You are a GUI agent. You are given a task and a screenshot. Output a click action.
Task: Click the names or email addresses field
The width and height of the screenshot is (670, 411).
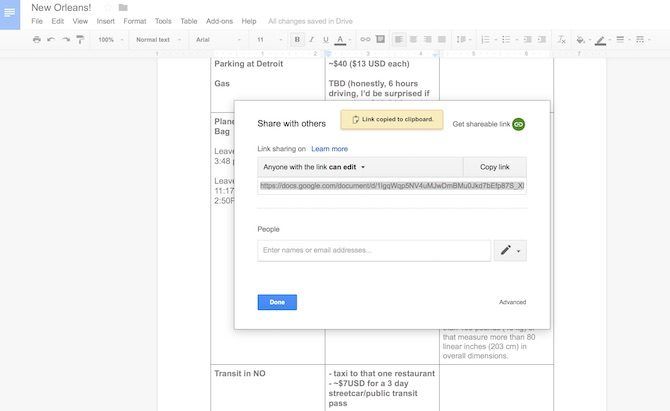tap(373, 250)
